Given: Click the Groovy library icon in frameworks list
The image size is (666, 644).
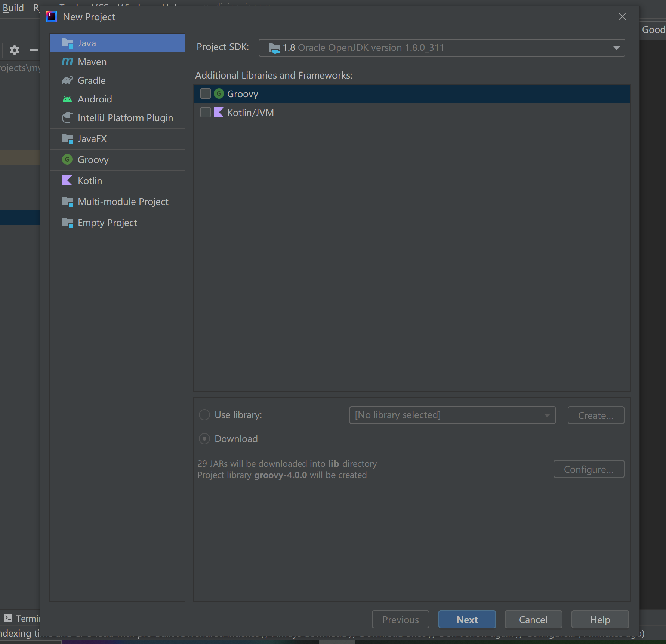Looking at the screenshot, I should coord(219,93).
